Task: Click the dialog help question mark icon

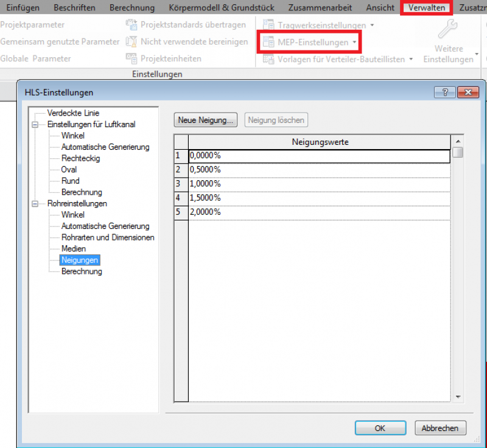Action: (445, 92)
